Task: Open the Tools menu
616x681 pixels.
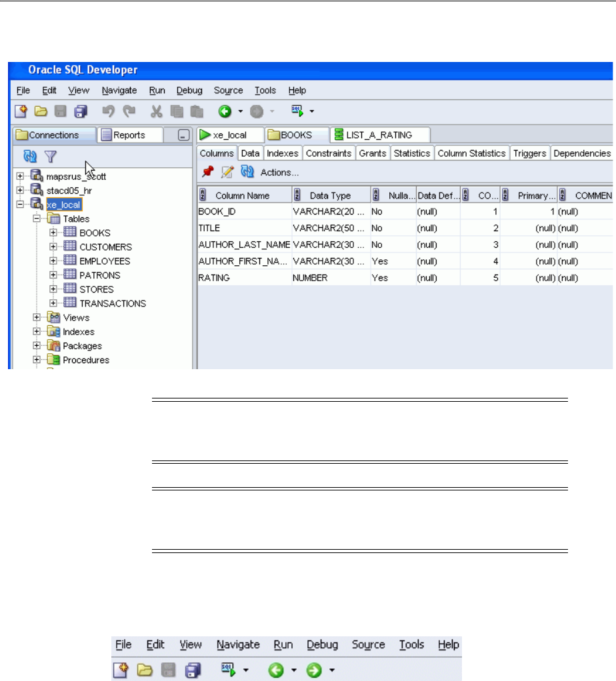Action: pos(265,91)
